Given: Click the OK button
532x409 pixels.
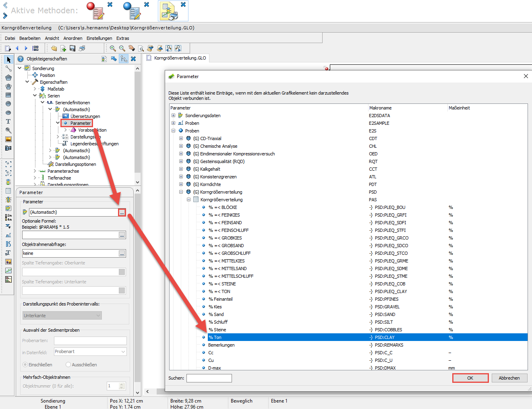Looking at the screenshot, I should click(470, 378).
